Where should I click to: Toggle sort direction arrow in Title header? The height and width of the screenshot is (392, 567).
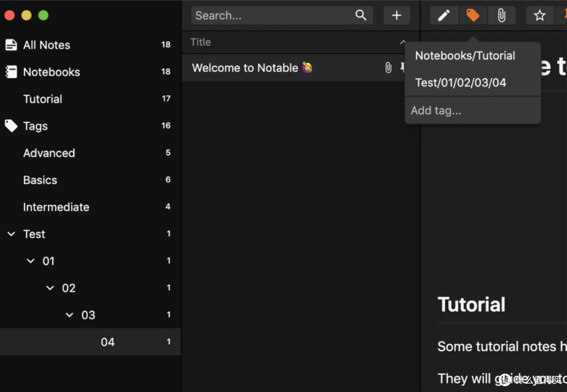click(403, 42)
